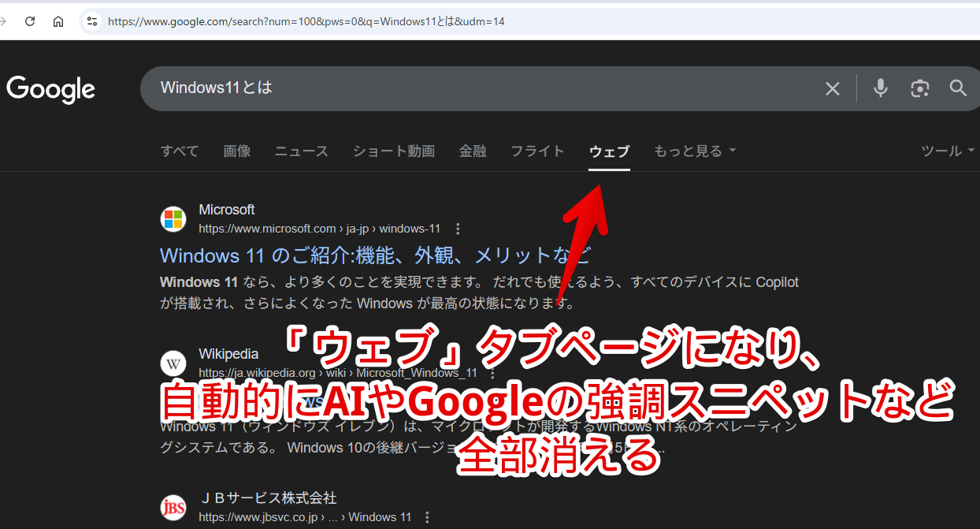This screenshot has height=529, width=980.
Task: Click the Wikipedia site name
Action: (228, 354)
